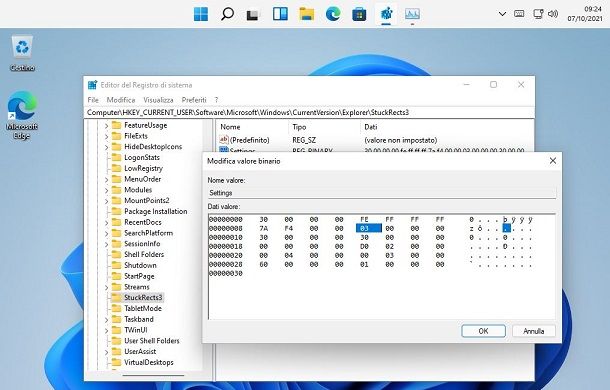Expand the Streams key
610x390 pixels.
click(106, 287)
